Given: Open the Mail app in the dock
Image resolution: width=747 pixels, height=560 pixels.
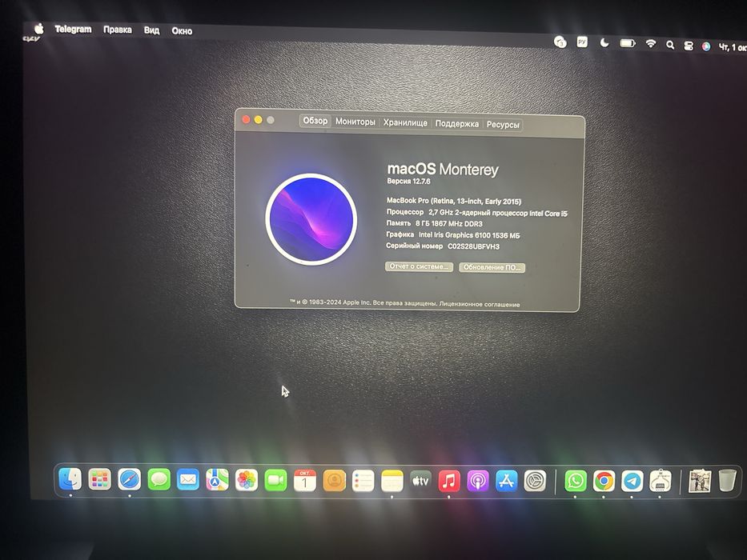Looking at the screenshot, I should (187, 479).
